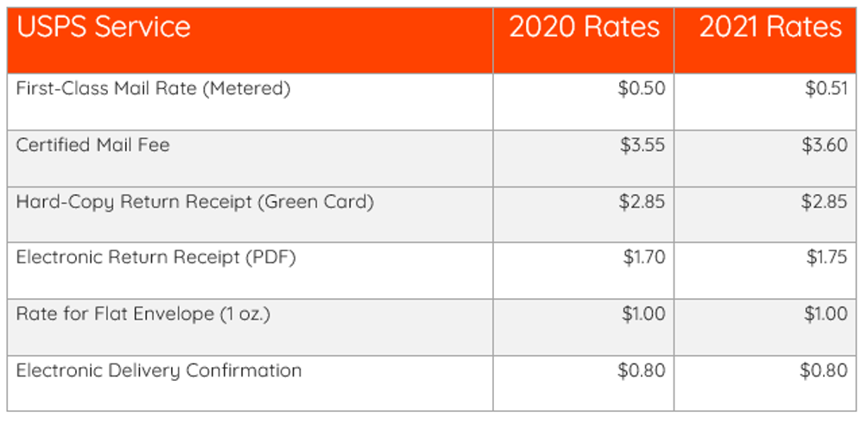Select the 2020 Green Card $2.85 cell
The image size is (868, 425).
pos(584,214)
